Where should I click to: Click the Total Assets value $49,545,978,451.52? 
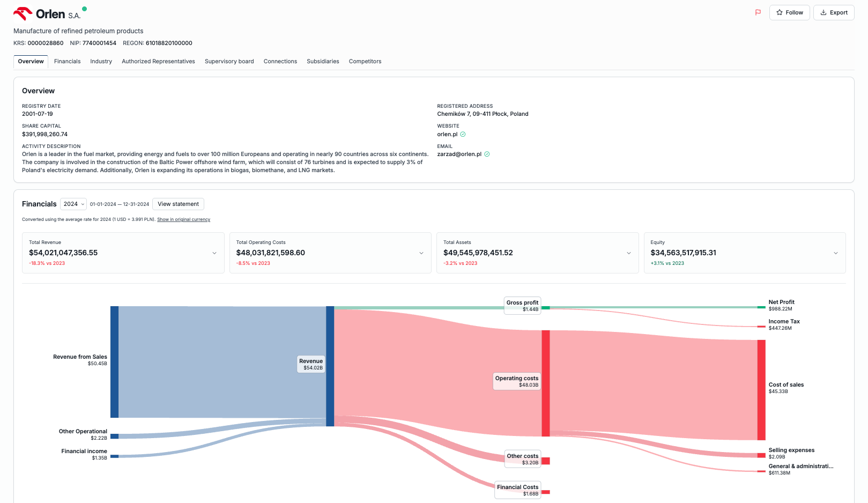click(478, 253)
